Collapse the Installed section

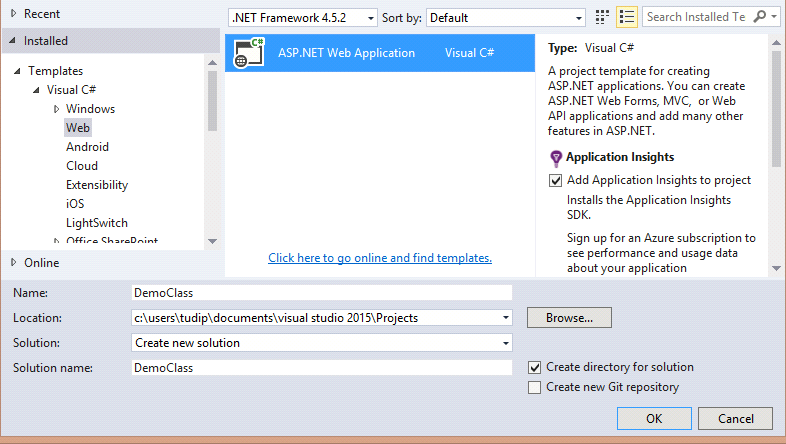click(x=13, y=41)
